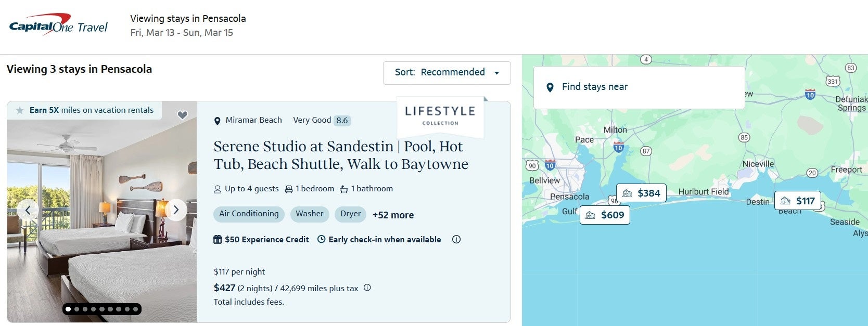Click the Fri, Mar 13 - Sun, Mar 15 dates
Viewport: 868px width, 326px height.
tap(182, 33)
